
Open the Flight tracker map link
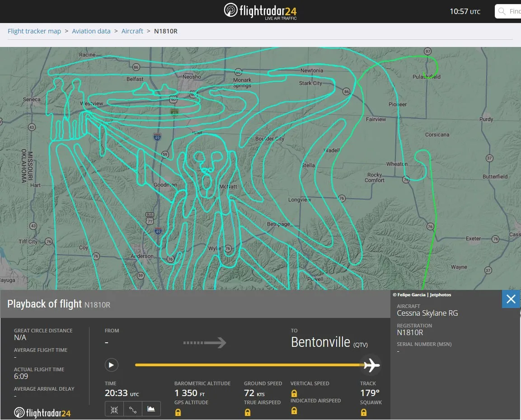tap(34, 31)
